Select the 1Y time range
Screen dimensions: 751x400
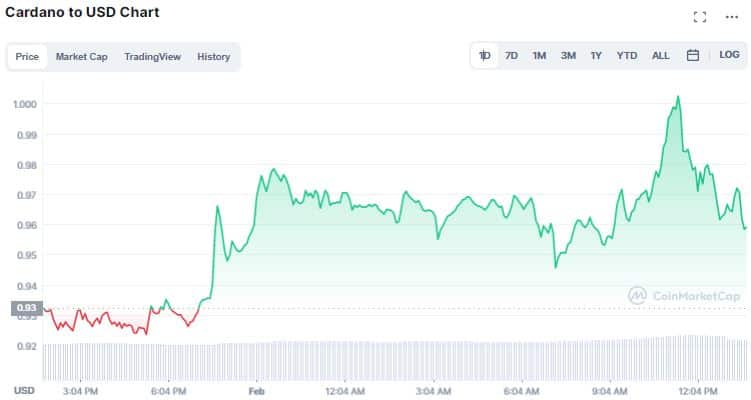(x=596, y=56)
